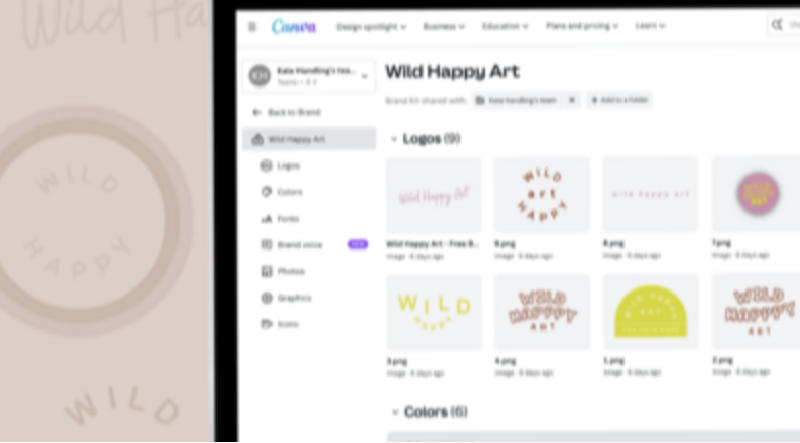Collapse the Logos section chevron
The height and width of the screenshot is (443, 800).
393,139
